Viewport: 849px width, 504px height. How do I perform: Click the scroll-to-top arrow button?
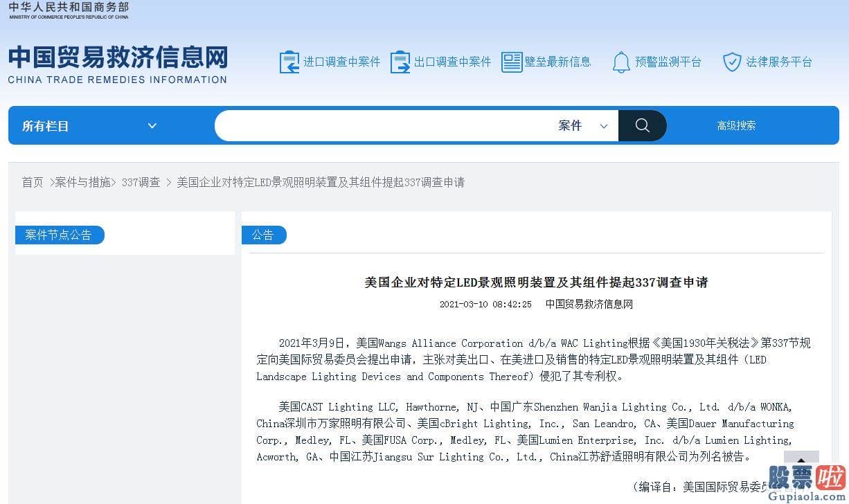[x=801, y=460]
